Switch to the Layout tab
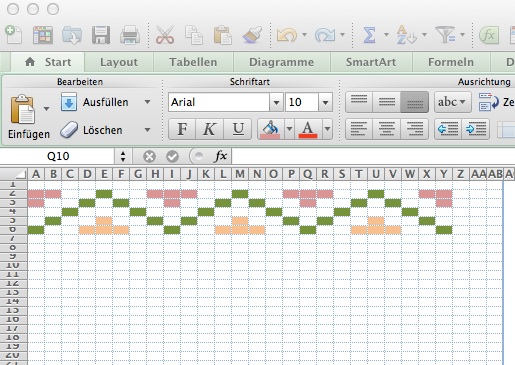Screen dimensions: 515x365 click(119, 62)
